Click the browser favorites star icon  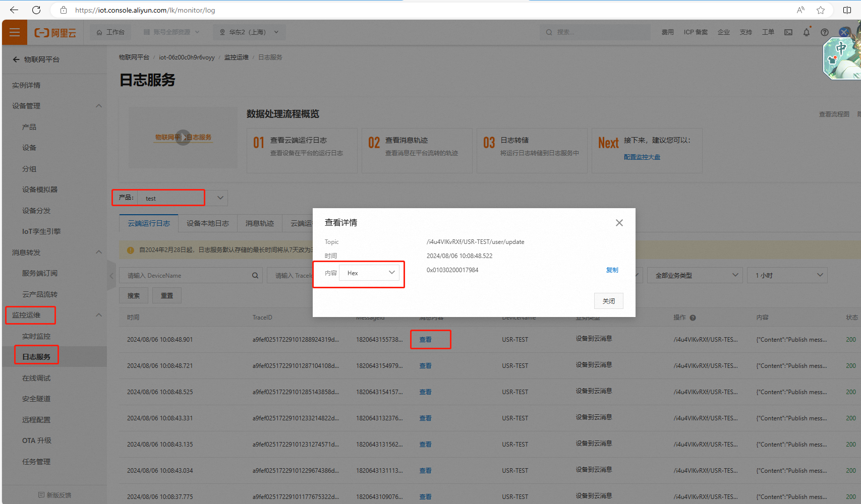tap(821, 10)
